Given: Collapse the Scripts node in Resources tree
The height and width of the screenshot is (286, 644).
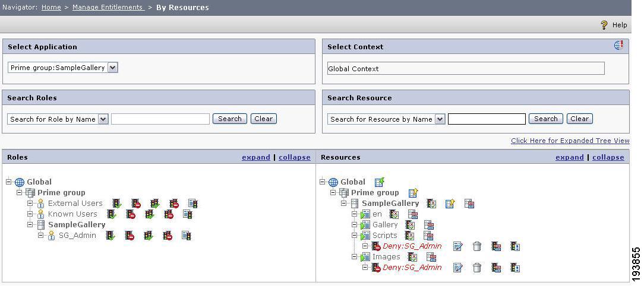Looking at the screenshot, I should pyautogui.click(x=355, y=235).
